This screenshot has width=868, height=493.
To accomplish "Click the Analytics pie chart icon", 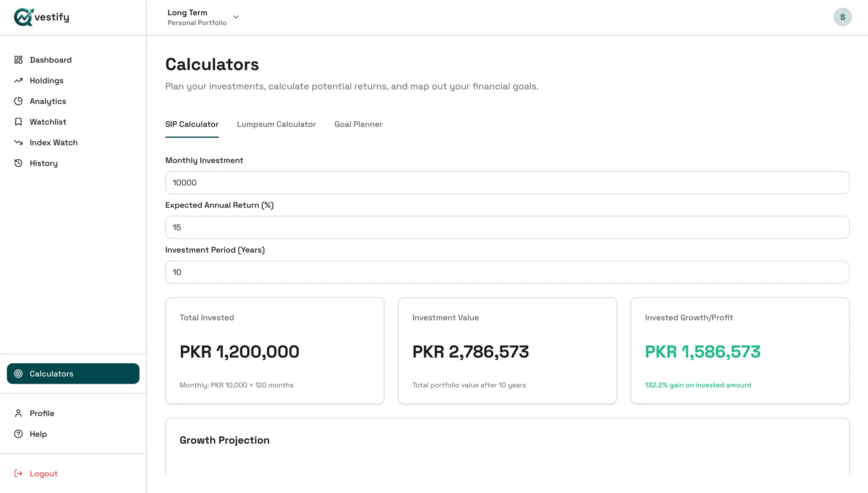I will 18,101.
